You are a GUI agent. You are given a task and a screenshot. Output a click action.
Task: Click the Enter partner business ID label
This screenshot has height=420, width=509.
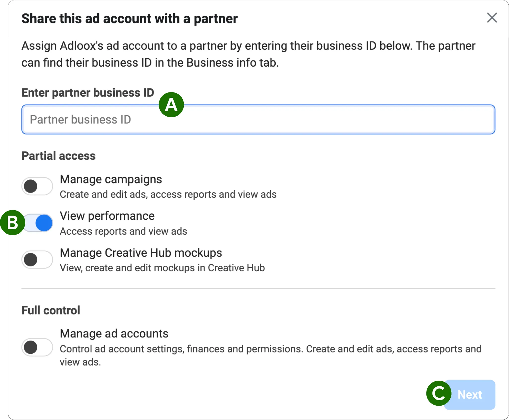coord(88,93)
